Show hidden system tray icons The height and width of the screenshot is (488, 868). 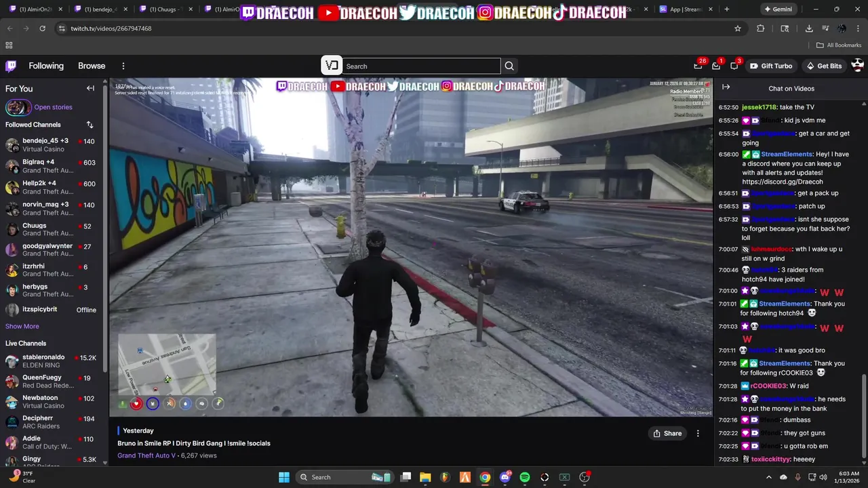(x=768, y=477)
